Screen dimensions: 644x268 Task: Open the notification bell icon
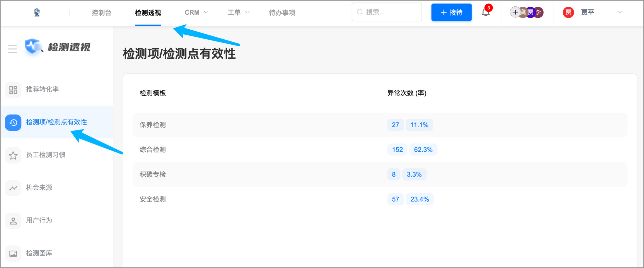486,12
